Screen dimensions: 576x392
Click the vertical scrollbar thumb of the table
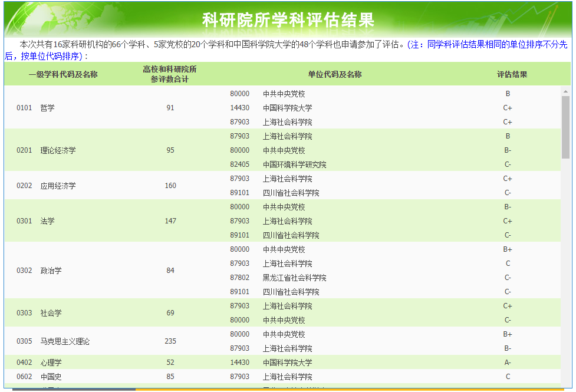[x=565, y=127]
